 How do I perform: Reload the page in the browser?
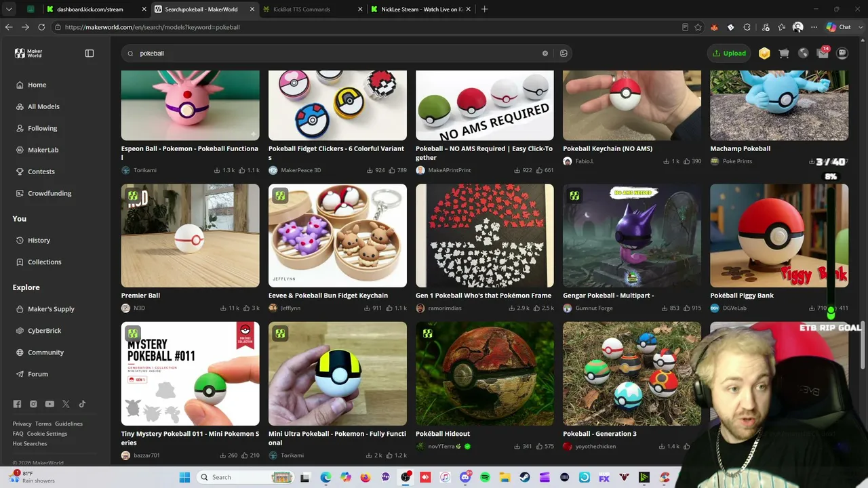41,27
